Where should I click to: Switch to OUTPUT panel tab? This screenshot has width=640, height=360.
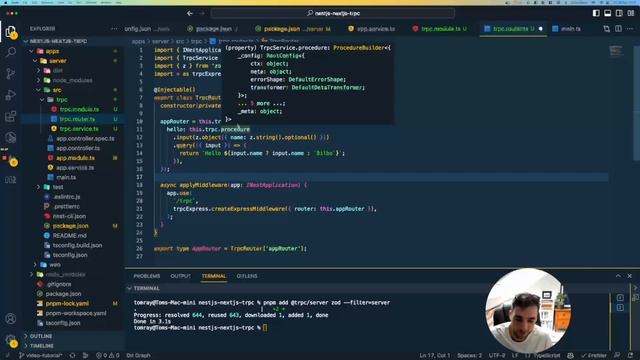[x=180, y=276]
